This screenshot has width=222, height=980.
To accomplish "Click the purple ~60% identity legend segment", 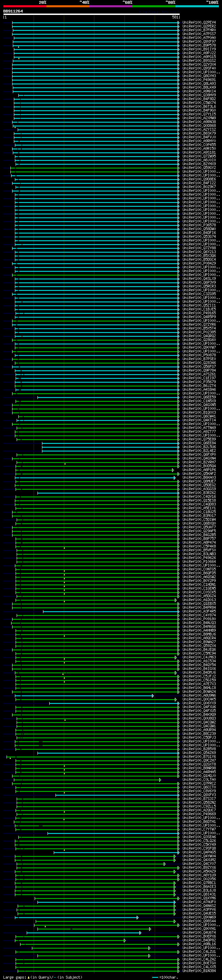I will (x=111, y=7).
